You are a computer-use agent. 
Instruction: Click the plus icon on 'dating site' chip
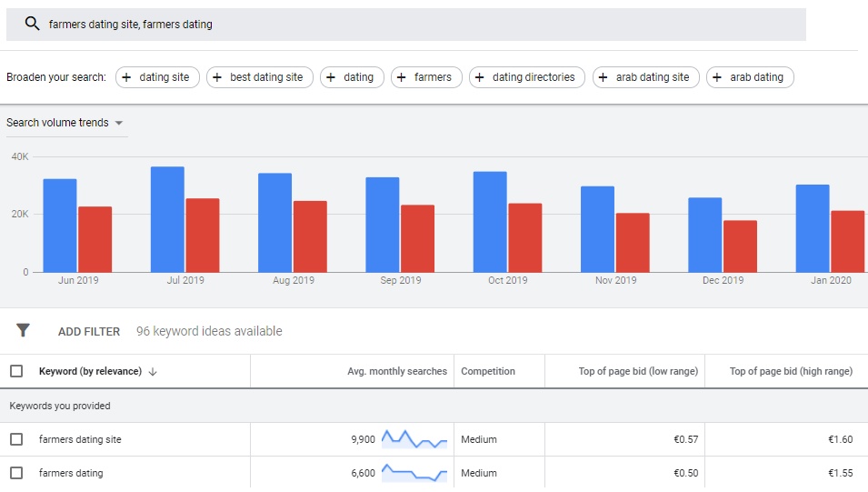coord(126,77)
